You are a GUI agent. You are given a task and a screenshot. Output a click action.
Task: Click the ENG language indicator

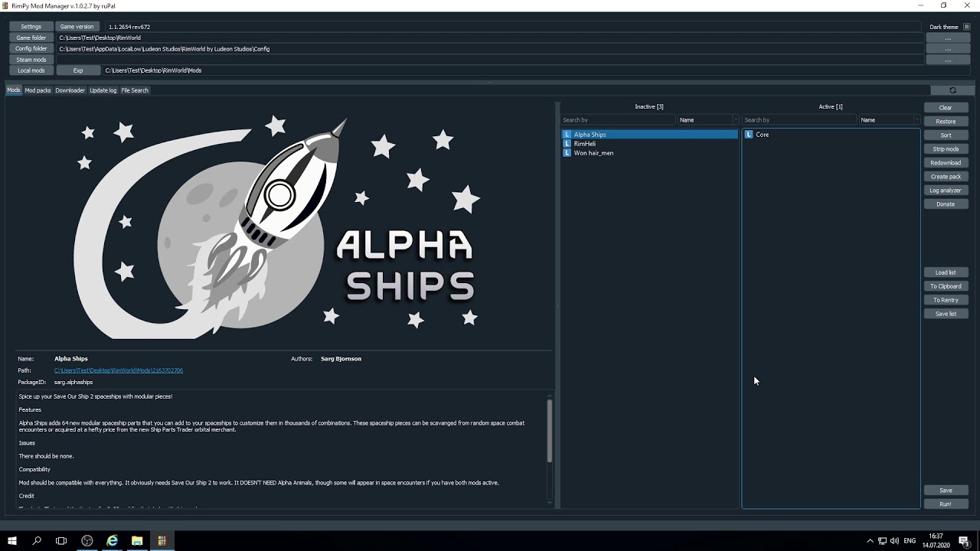coord(910,541)
